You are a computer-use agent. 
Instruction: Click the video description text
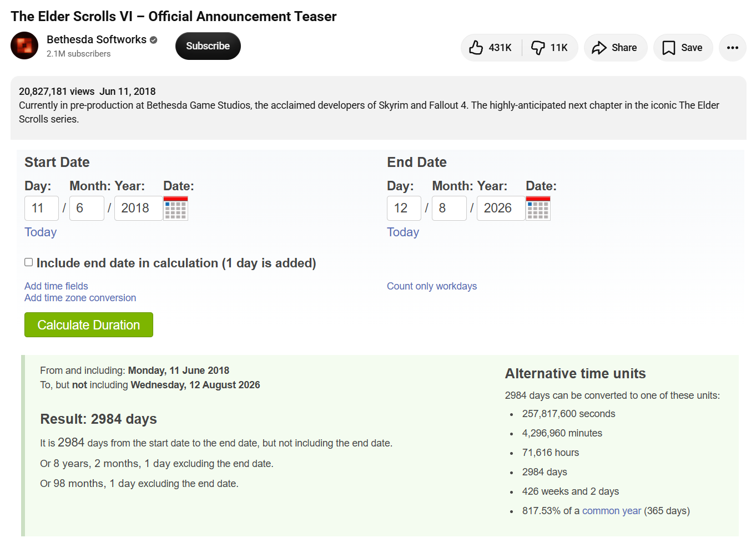tap(369, 112)
